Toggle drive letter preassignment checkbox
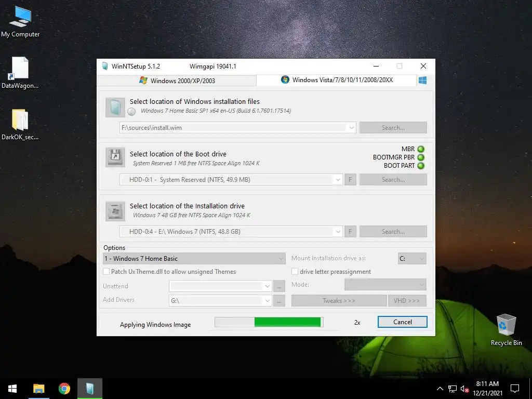 tap(295, 271)
